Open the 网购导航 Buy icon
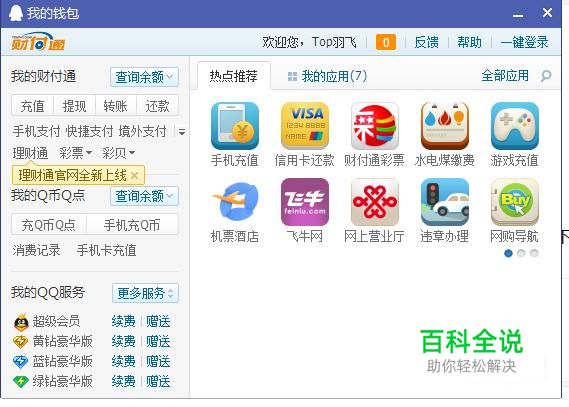 pos(515,202)
